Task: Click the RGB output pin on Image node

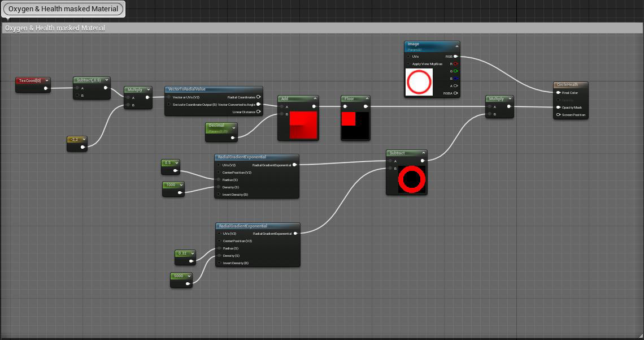Action: point(455,57)
